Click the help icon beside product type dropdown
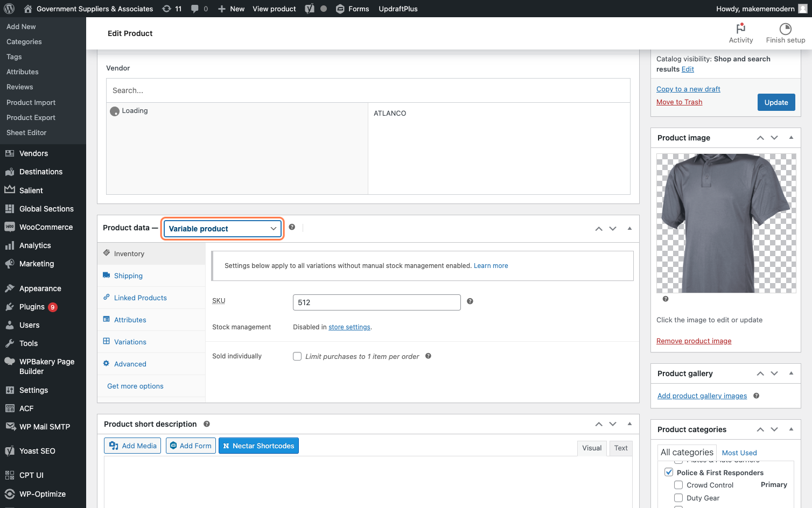This screenshot has height=508, width=812. pyautogui.click(x=292, y=227)
